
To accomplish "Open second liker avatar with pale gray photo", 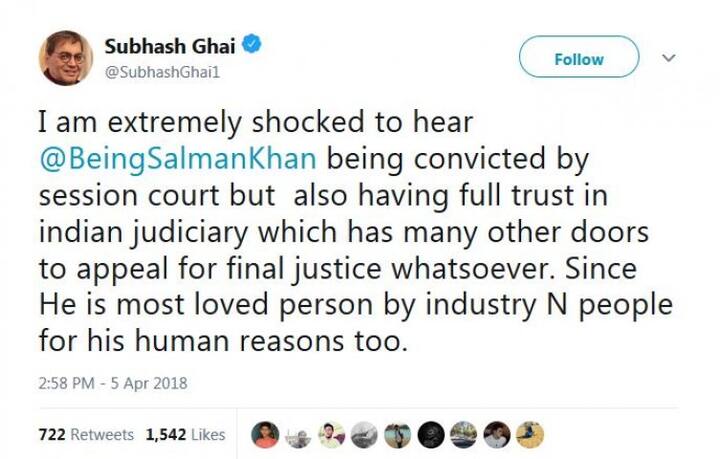I will click(x=298, y=434).
